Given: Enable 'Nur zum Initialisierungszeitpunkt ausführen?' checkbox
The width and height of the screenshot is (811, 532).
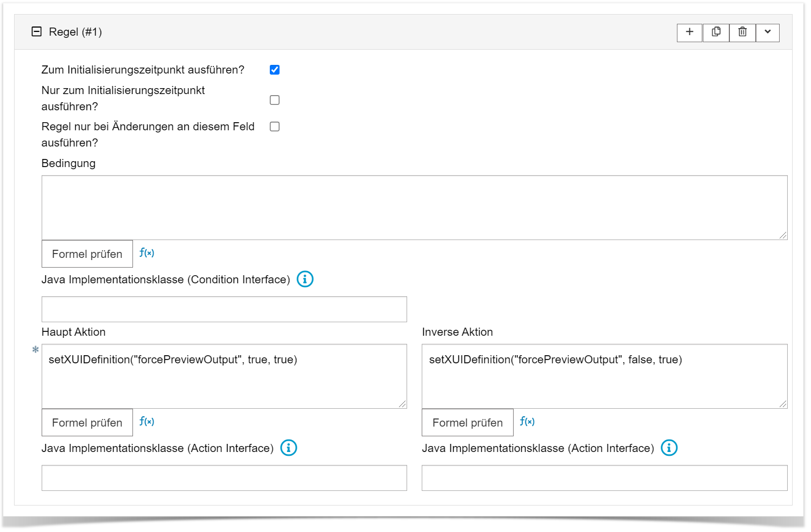Looking at the screenshot, I should pyautogui.click(x=275, y=100).
